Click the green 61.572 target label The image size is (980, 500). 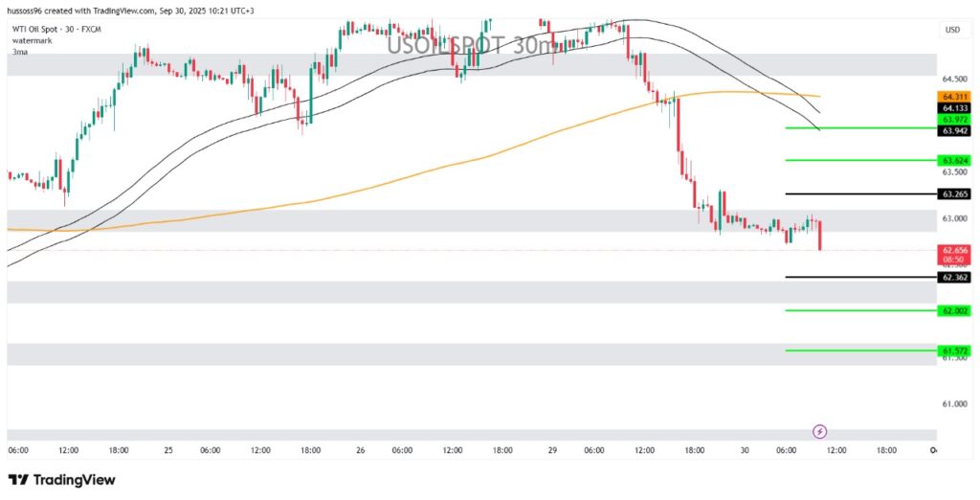955,351
